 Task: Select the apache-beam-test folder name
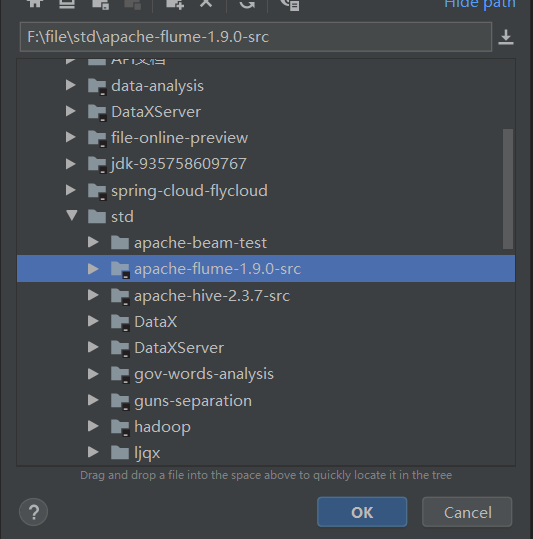click(200, 243)
